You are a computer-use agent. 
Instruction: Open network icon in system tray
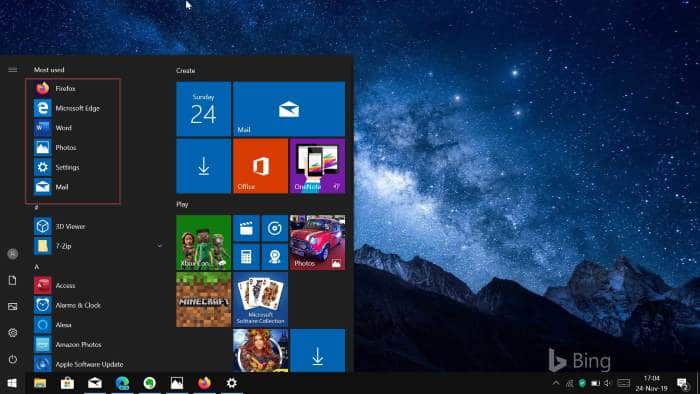[x=570, y=383]
